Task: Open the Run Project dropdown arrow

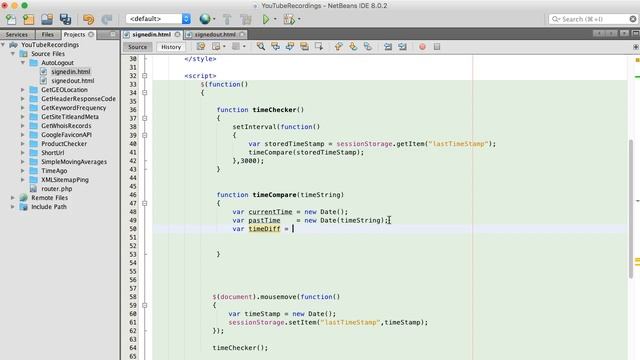Action: pyautogui.click(x=275, y=19)
